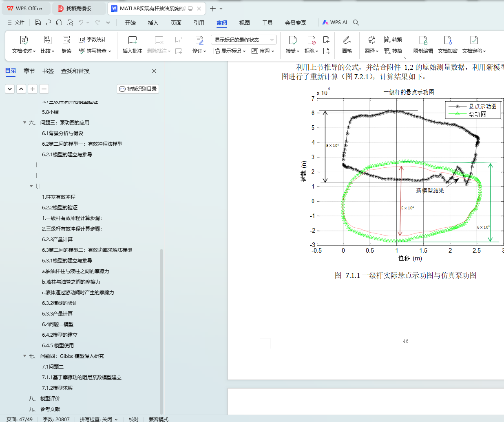The height and width of the screenshot is (422, 504).
Task: Jump to 7.1.2模型求解 heading
Action: [x=57, y=388]
